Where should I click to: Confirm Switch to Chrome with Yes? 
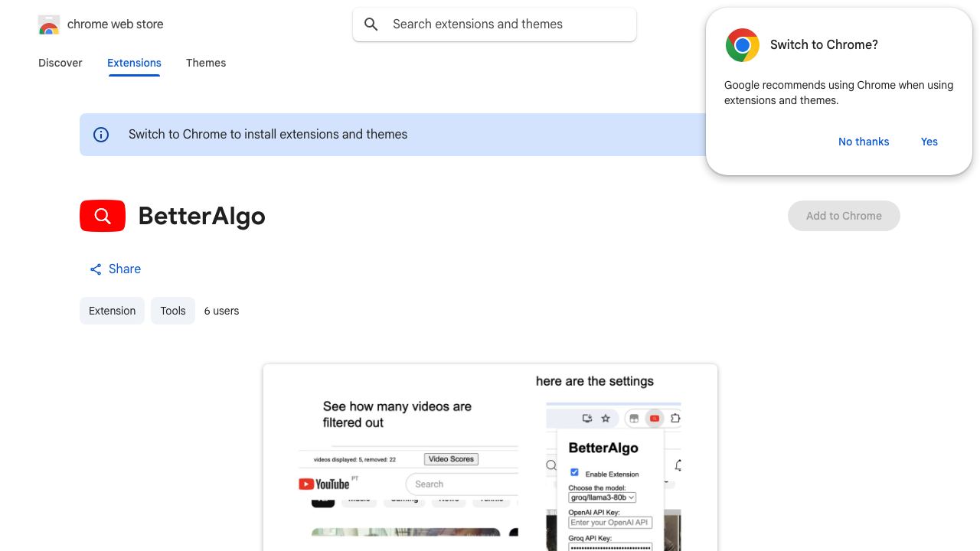click(x=929, y=142)
